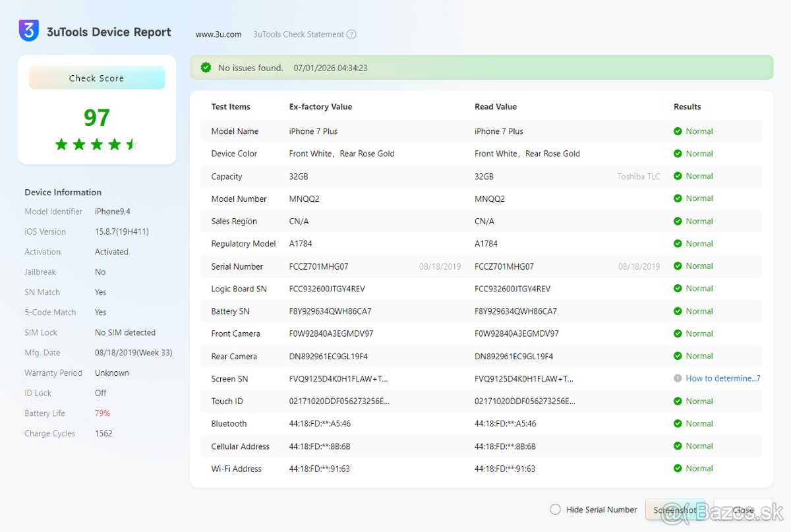
Task: Click the Read Value Wi-Fi address 44:18:FD:**:91:63
Action: 505,469
